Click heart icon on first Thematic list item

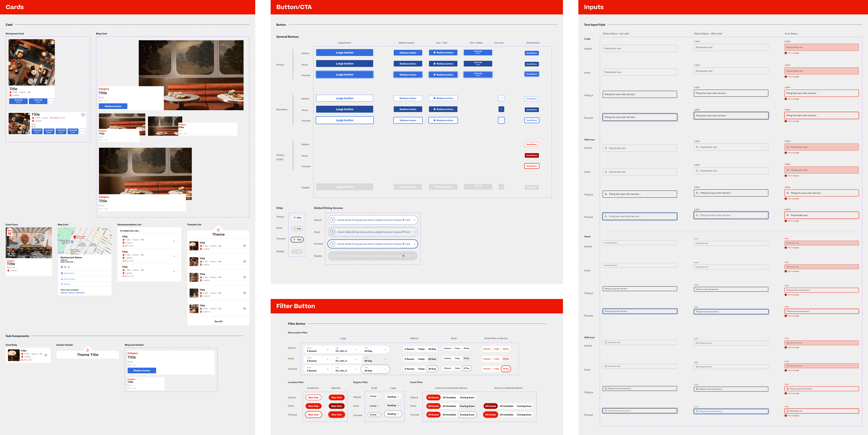point(245,246)
